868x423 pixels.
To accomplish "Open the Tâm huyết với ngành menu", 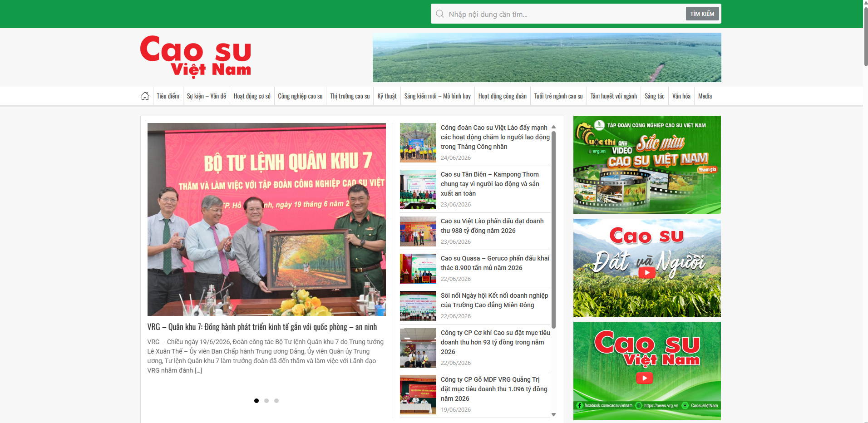I will pos(614,96).
